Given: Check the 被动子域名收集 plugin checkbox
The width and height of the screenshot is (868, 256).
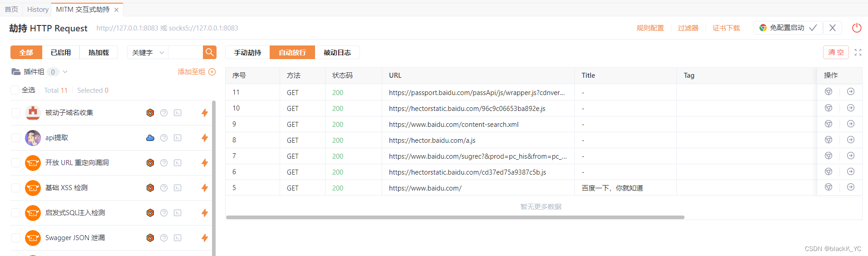Looking at the screenshot, I should coord(16,113).
